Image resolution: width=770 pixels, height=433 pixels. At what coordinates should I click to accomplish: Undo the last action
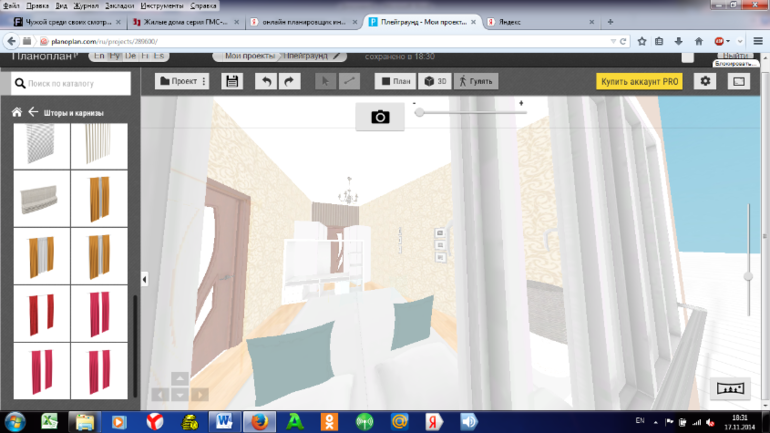[265, 81]
